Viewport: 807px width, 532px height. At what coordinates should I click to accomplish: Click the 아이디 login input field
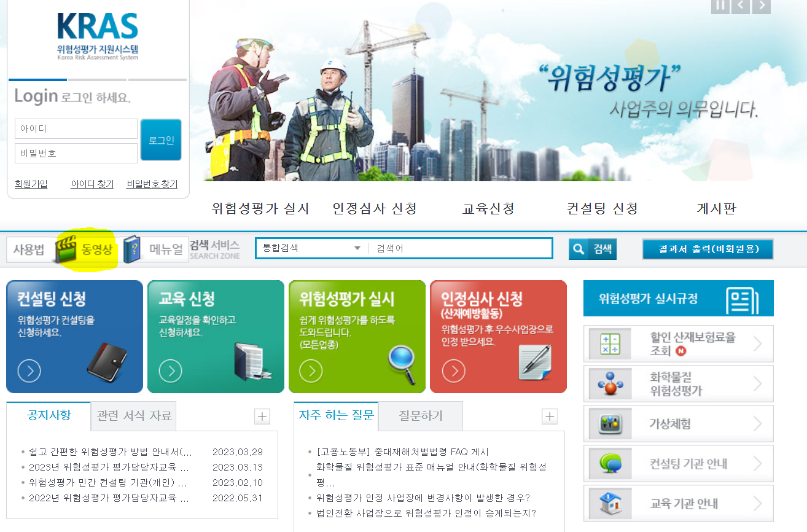pos(76,128)
